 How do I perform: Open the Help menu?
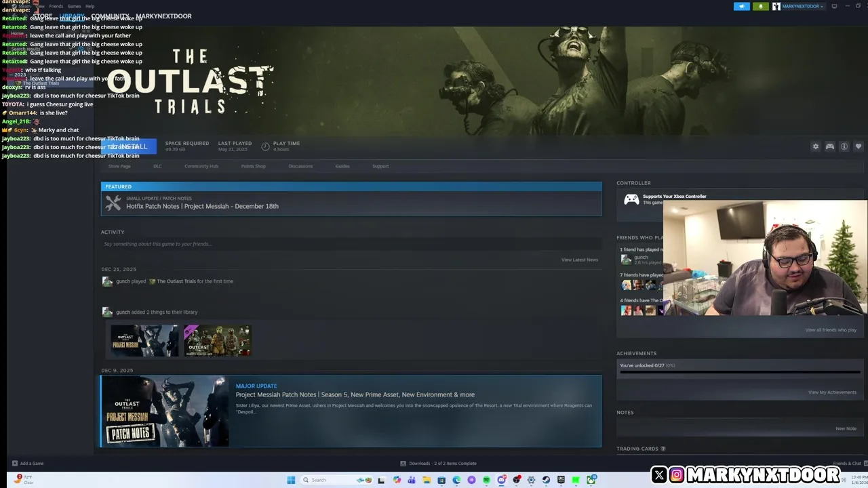tap(90, 6)
